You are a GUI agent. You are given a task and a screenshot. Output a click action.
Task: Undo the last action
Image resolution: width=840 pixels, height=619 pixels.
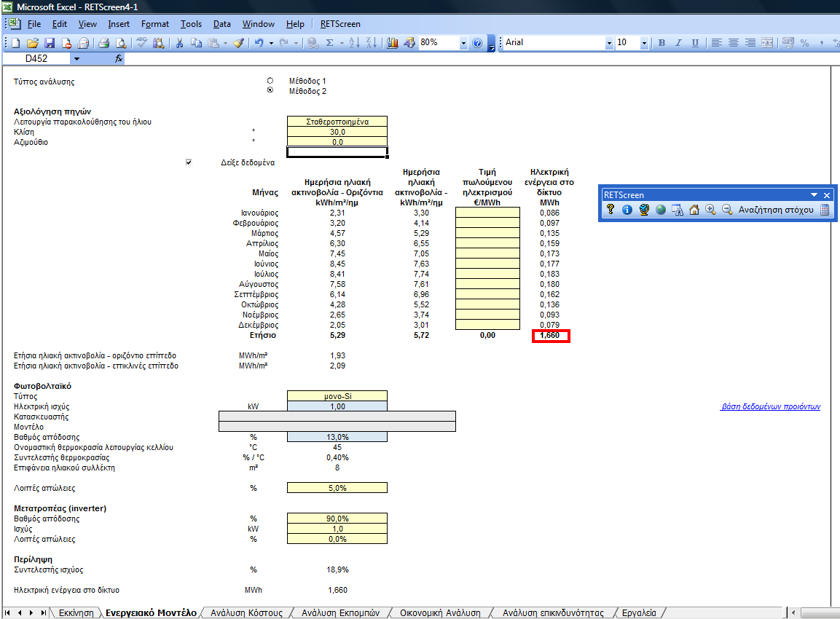pos(259,43)
